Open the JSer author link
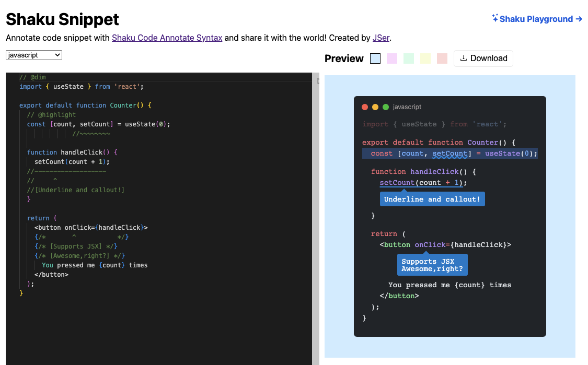The width and height of the screenshot is (588, 365). 381,38
